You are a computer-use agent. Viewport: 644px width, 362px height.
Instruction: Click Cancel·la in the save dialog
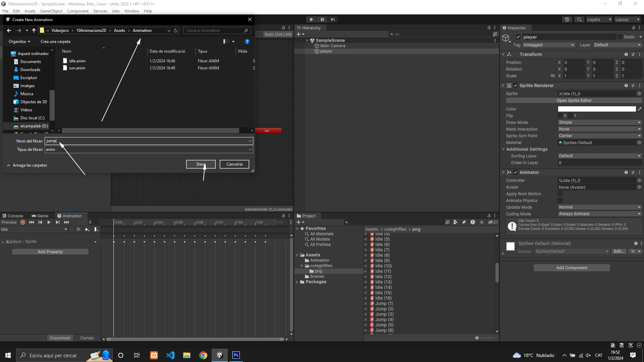[234, 164]
